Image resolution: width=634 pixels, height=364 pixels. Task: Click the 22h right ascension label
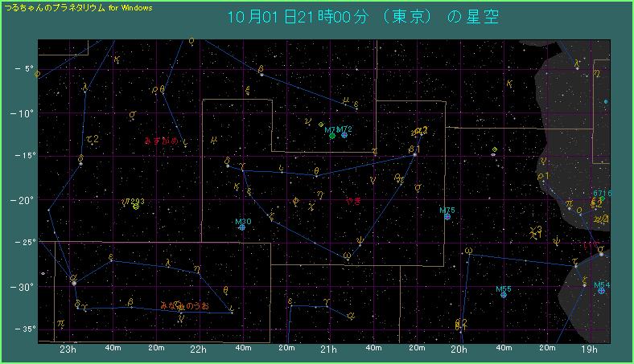(x=199, y=350)
